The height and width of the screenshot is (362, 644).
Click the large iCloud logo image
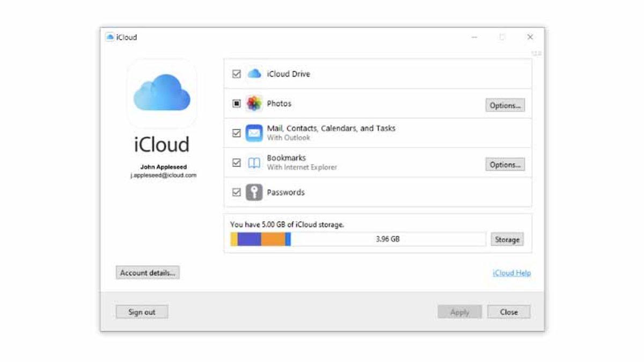click(x=162, y=95)
